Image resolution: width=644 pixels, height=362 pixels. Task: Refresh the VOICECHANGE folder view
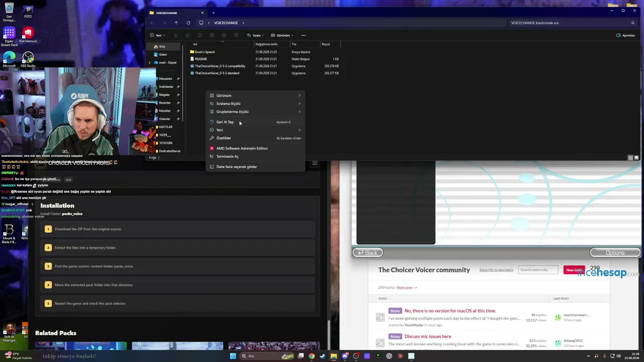188,23
